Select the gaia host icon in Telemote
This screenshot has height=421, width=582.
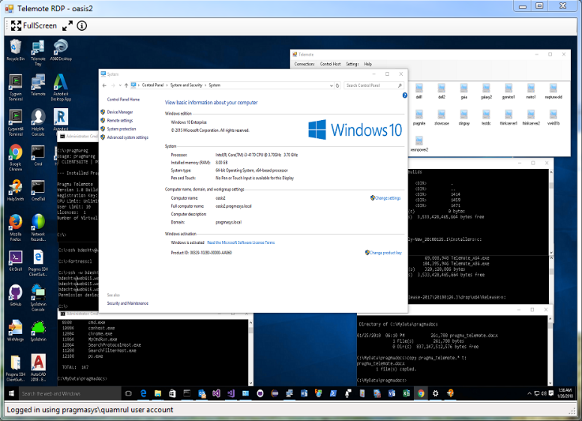tap(464, 91)
